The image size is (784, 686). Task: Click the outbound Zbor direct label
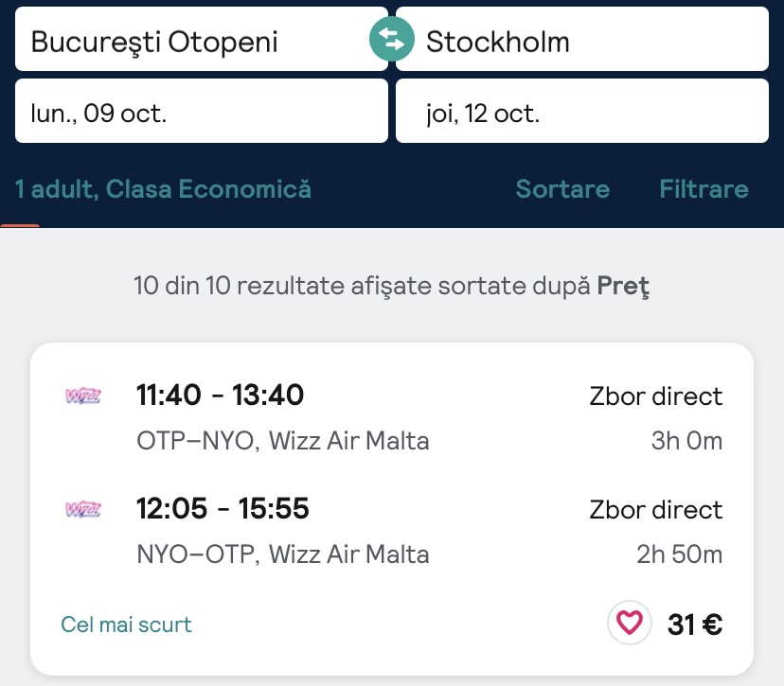(x=655, y=396)
